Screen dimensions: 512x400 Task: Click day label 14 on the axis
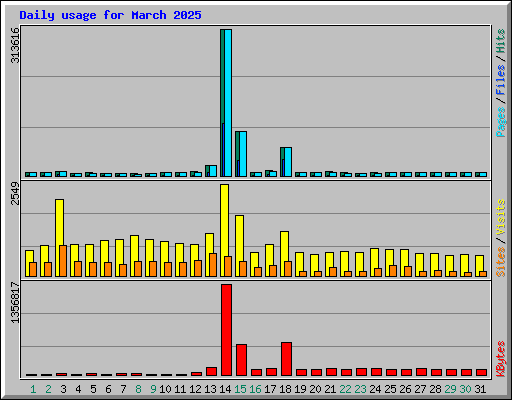click(225, 389)
